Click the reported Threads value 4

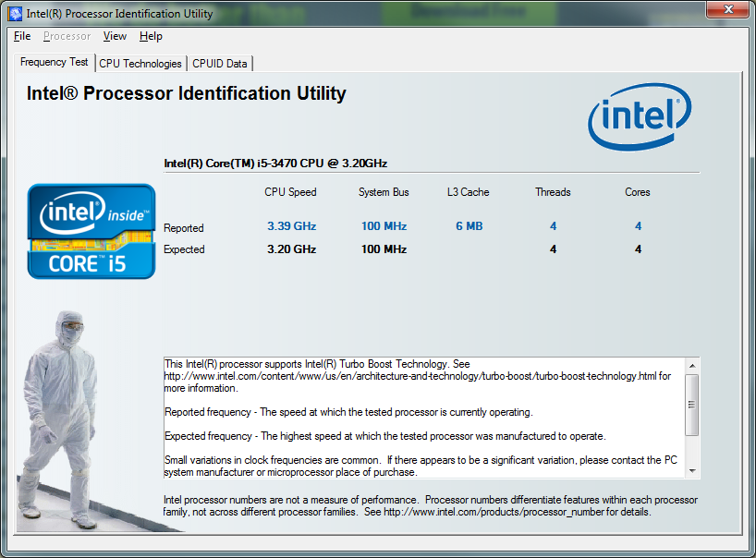click(x=553, y=226)
